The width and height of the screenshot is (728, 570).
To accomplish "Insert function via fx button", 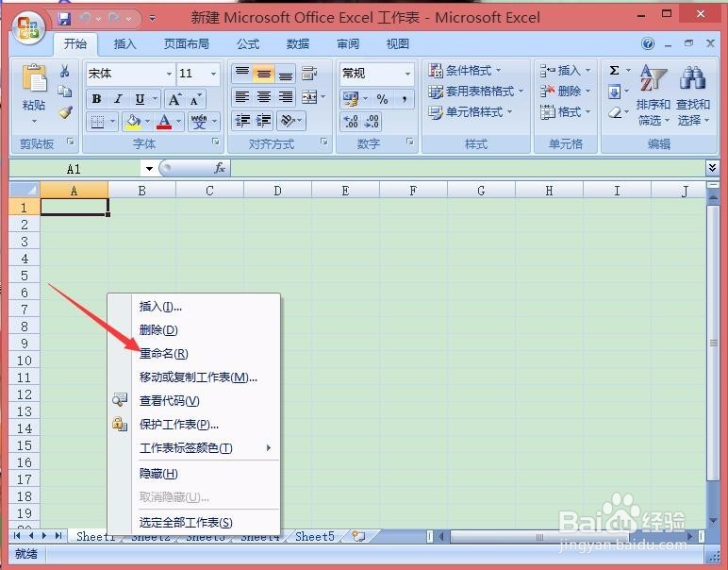I will (219, 168).
